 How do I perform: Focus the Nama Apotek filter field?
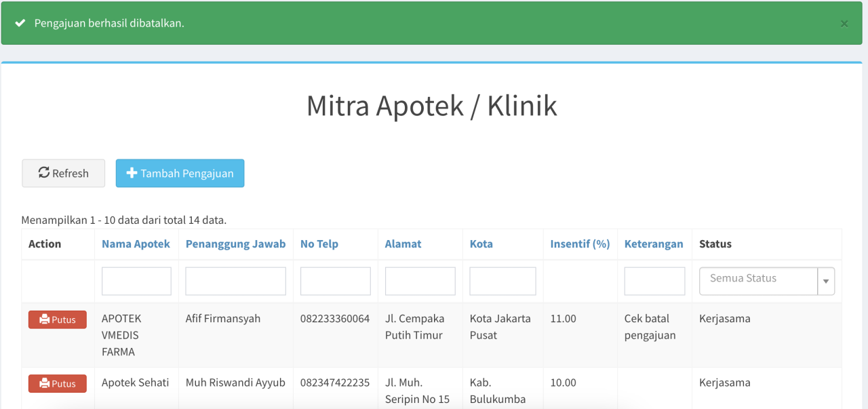point(136,281)
